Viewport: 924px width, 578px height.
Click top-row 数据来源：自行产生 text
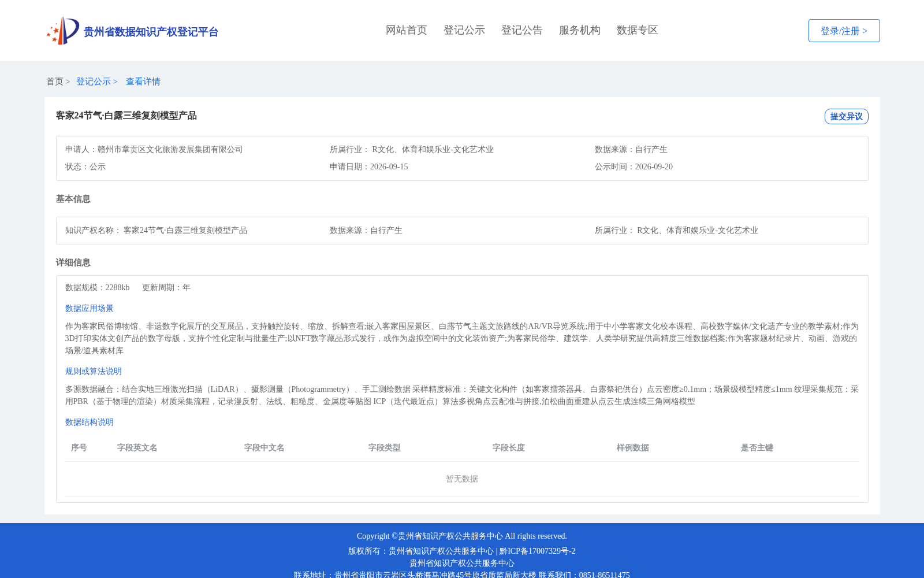pyautogui.click(x=631, y=150)
